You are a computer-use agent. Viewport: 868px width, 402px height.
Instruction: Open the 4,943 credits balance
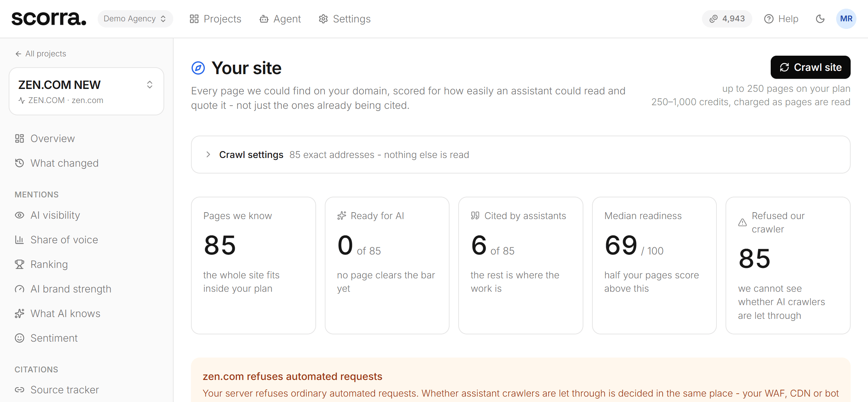pos(727,19)
